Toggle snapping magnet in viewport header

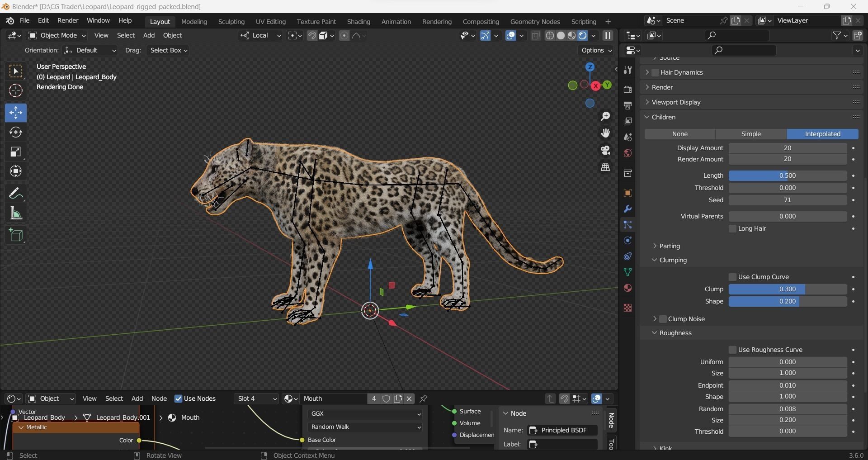[x=312, y=36]
